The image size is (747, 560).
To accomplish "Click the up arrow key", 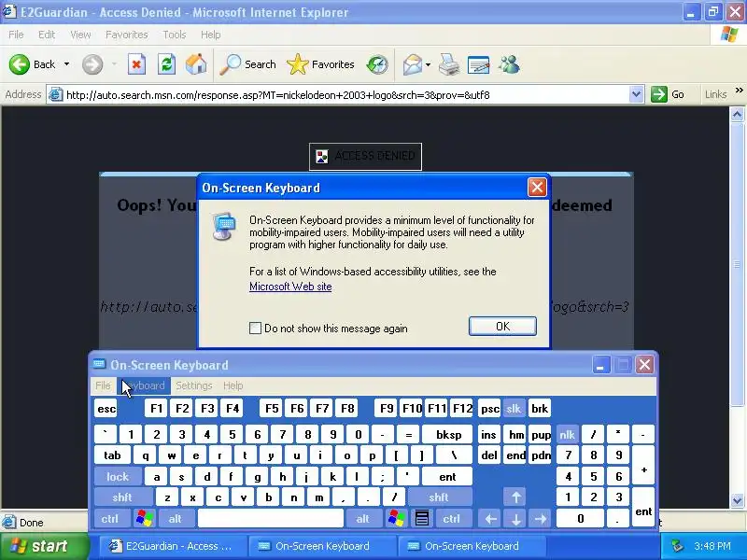I will click(x=516, y=497).
